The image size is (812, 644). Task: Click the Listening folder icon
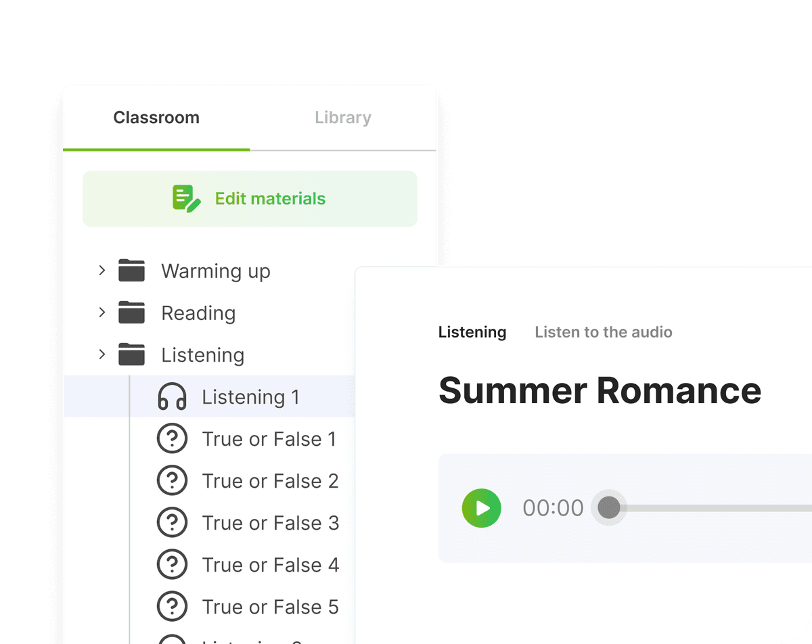click(x=132, y=355)
